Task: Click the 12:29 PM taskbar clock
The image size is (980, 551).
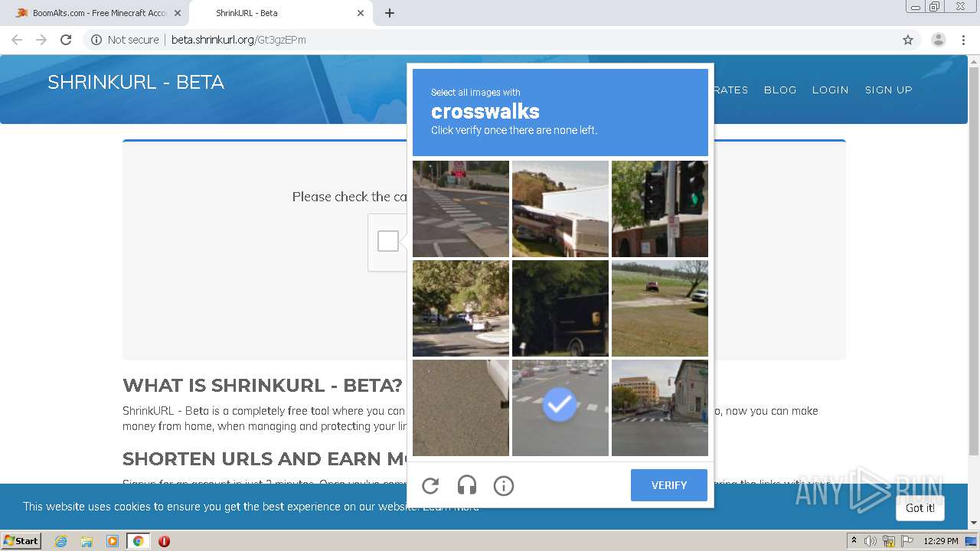Action: (941, 541)
